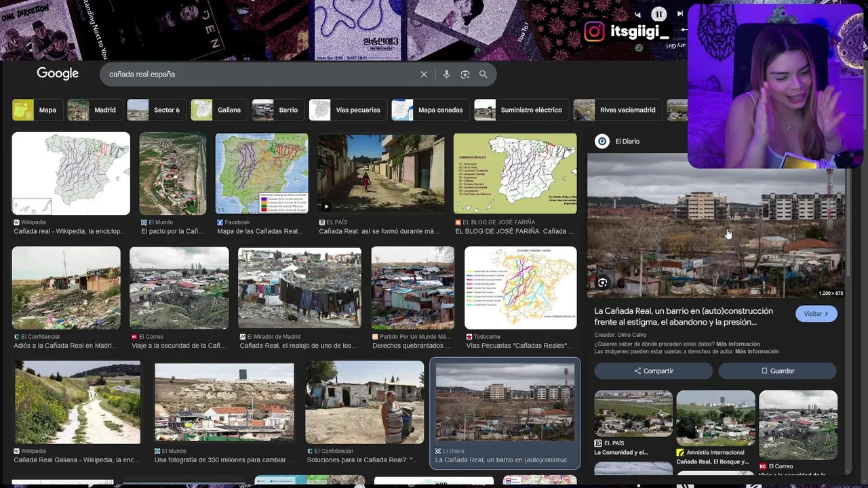The width and height of the screenshot is (868, 488).
Task: Open Wikipedia Cañada real map thumbnail
Action: click(x=71, y=174)
